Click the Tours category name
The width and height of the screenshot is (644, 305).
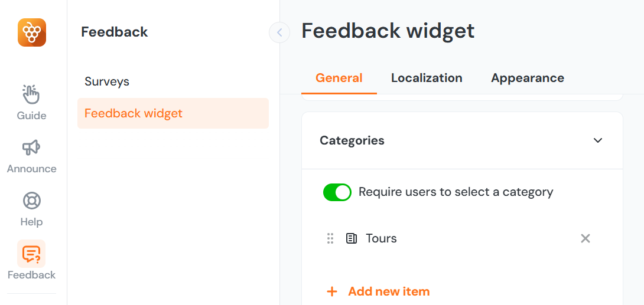click(x=381, y=238)
